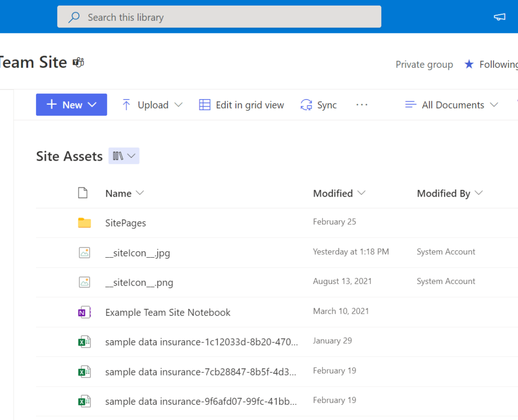This screenshot has height=420, width=518.
Task: Click Excel icon for insurance-1c12033d file
Action: pos(84,342)
